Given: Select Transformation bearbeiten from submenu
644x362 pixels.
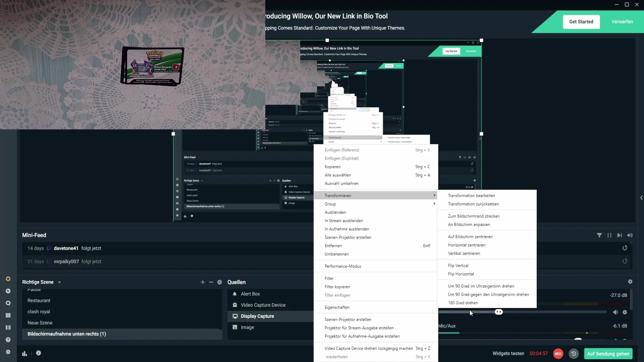Looking at the screenshot, I should tap(471, 195).
